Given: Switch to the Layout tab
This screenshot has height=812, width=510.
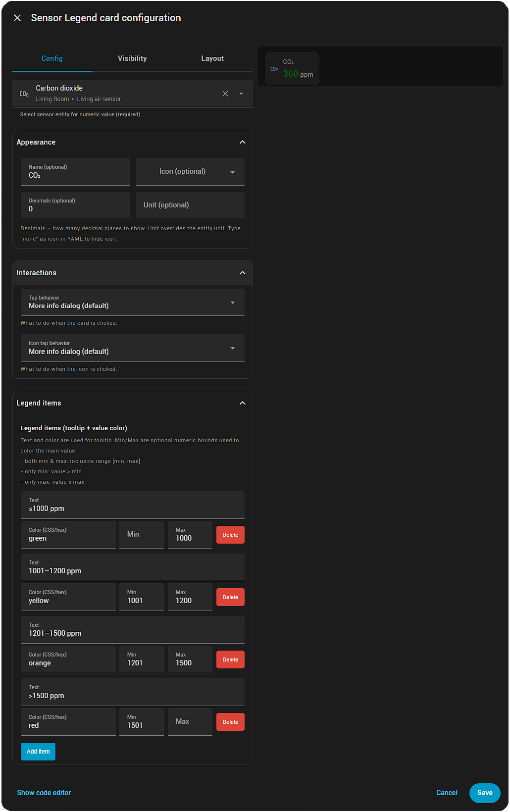Looking at the screenshot, I should [x=212, y=58].
